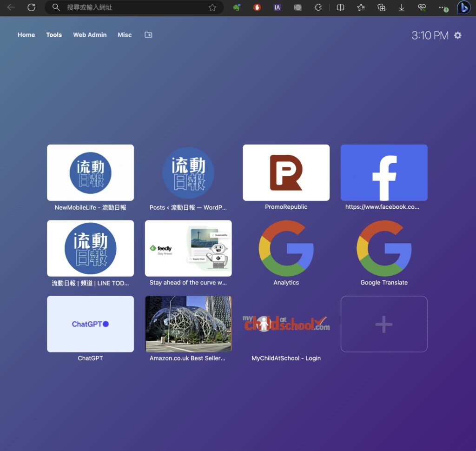Open the Extensions puzzle-piece menu
This screenshot has height=451, width=476.
pyautogui.click(x=318, y=7)
